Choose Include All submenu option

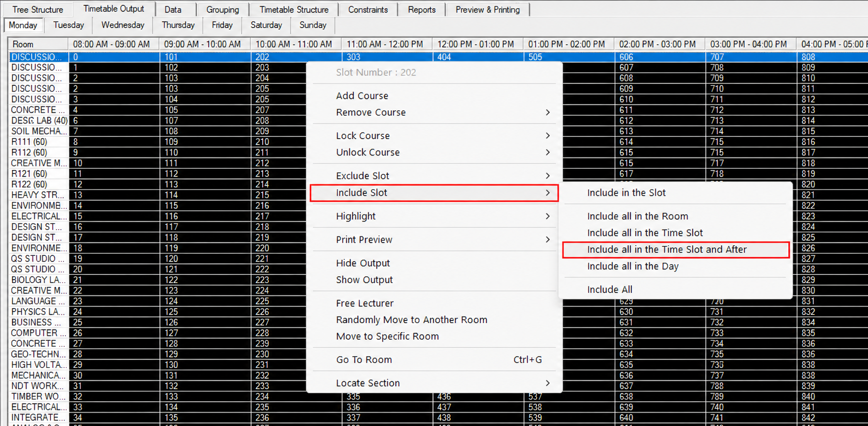675,290
